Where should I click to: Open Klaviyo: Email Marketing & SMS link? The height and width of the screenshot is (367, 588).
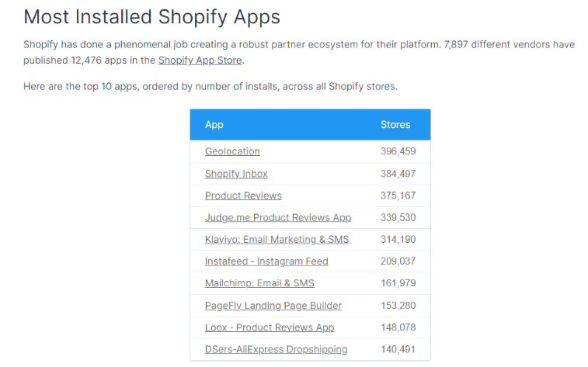coord(277,239)
